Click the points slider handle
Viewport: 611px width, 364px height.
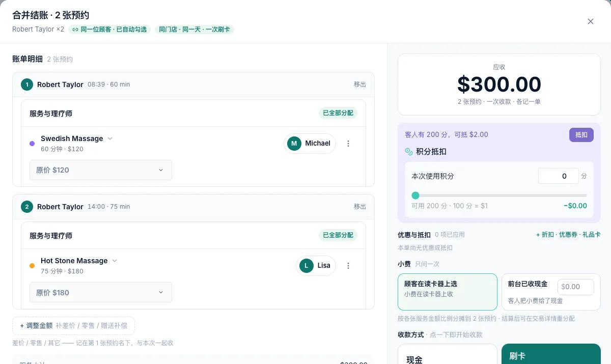tap(415, 195)
